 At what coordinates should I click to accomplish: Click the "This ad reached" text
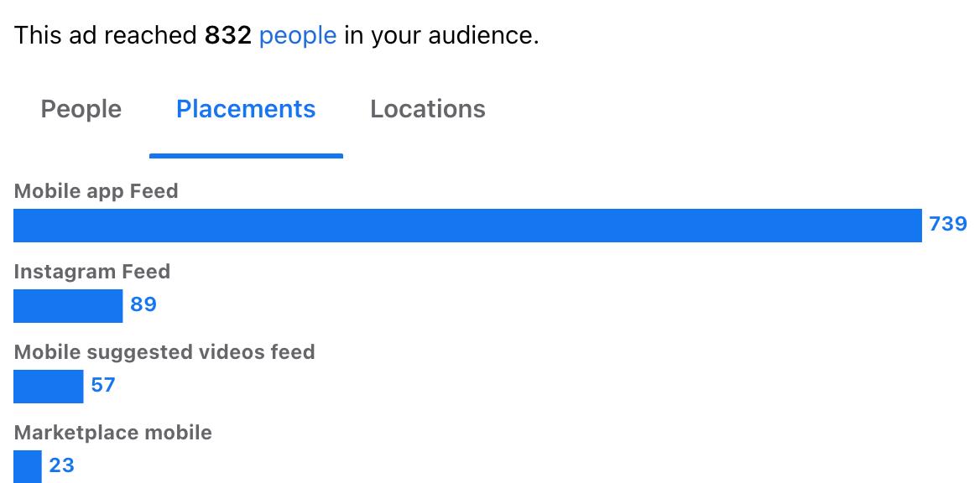pos(107,35)
